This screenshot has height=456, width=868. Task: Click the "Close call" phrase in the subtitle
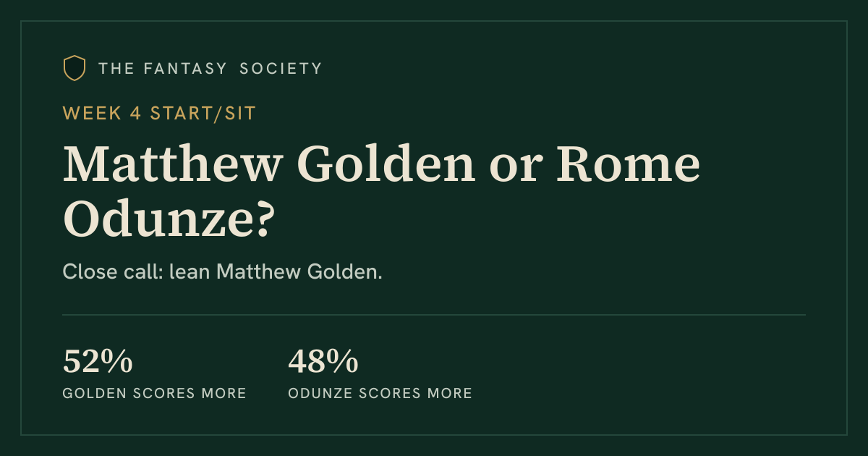click(x=111, y=272)
